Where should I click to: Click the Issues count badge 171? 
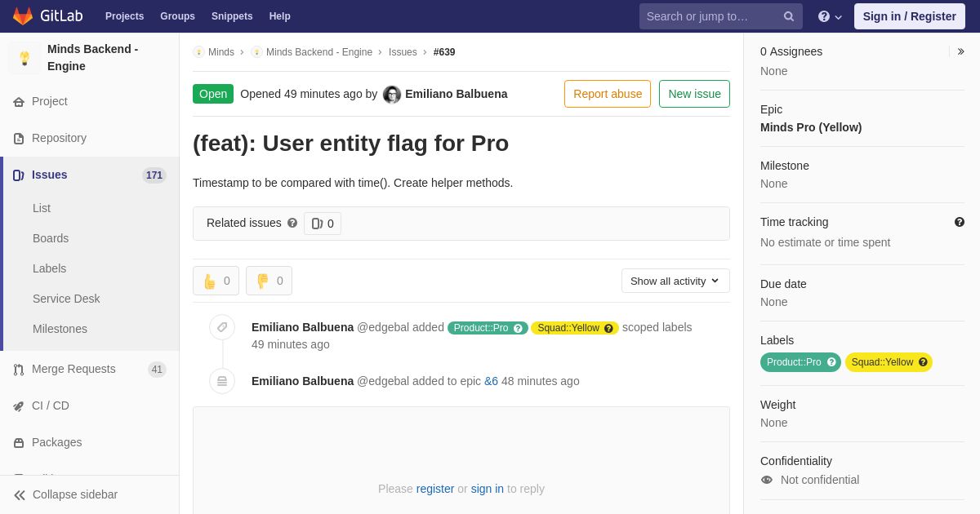pos(154,175)
